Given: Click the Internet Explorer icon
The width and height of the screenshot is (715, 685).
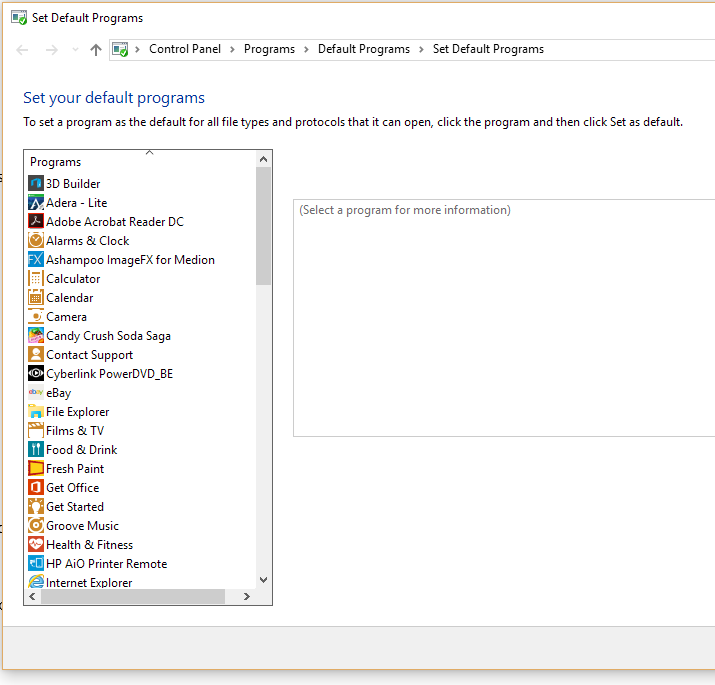Looking at the screenshot, I should click(36, 581).
